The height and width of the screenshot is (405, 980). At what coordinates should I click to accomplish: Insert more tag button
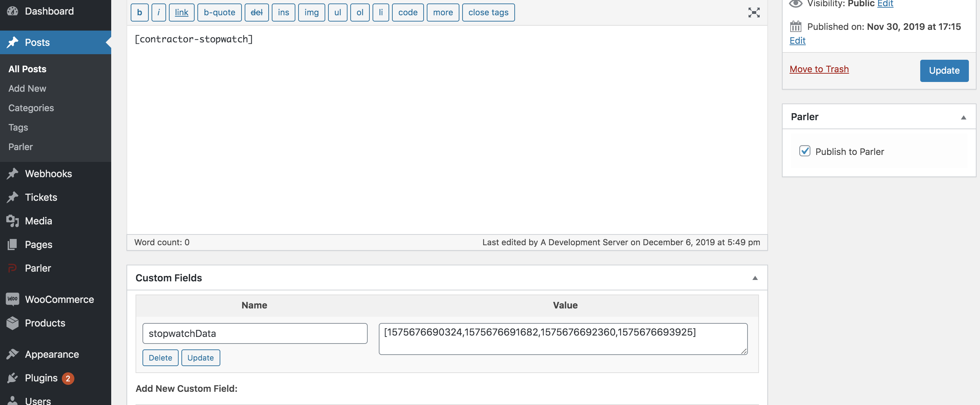[442, 13]
